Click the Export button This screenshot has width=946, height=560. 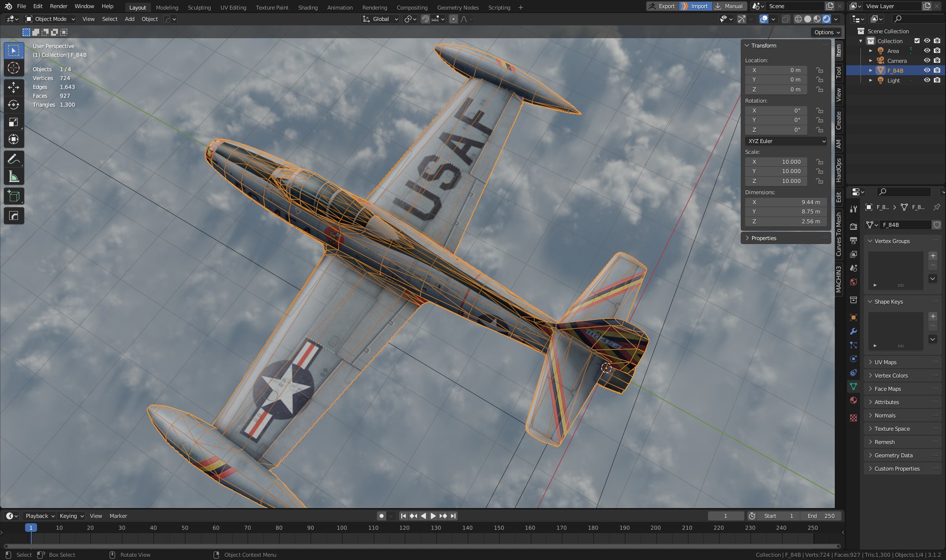662,6
